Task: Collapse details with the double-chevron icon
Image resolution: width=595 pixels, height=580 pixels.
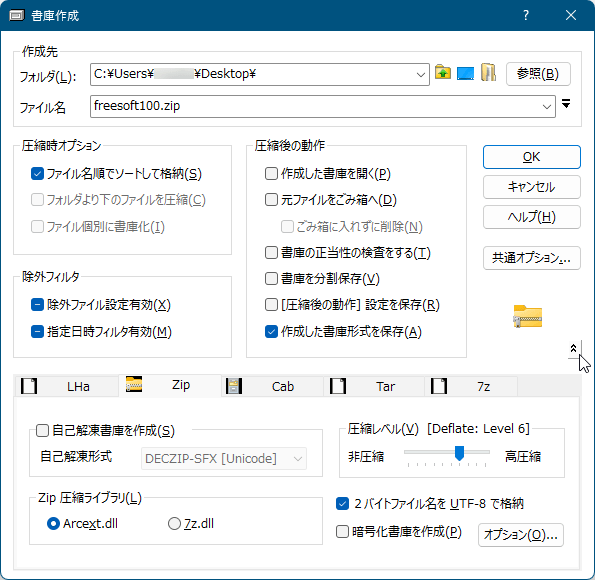Action: [573, 348]
